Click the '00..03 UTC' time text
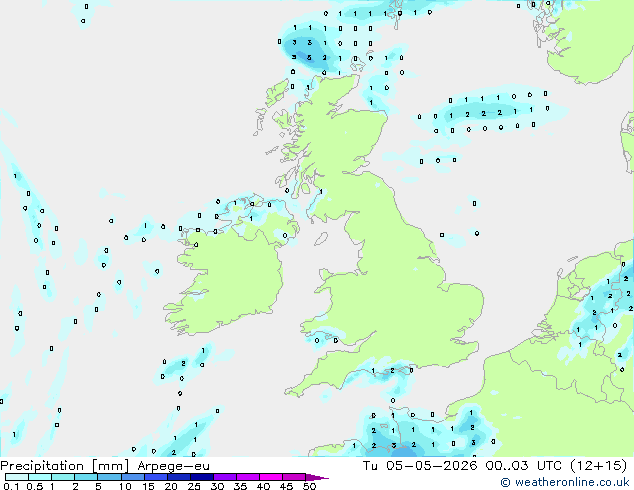The height and width of the screenshot is (490, 634). pyautogui.click(x=523, y=465)
